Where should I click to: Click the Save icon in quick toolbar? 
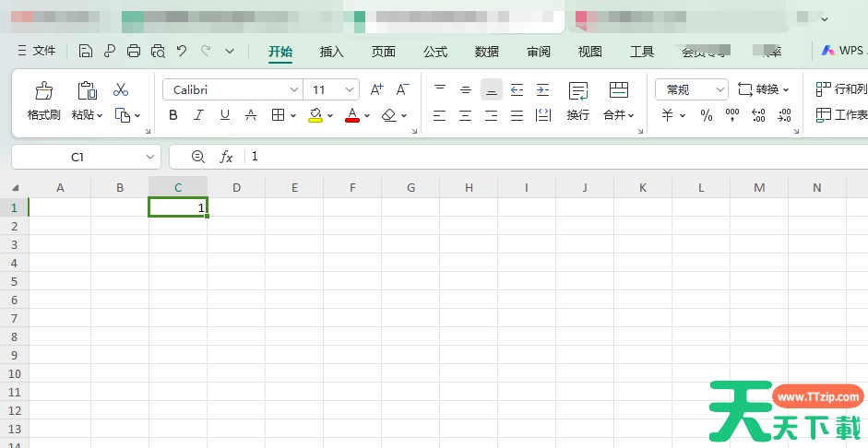click(86, 52)
